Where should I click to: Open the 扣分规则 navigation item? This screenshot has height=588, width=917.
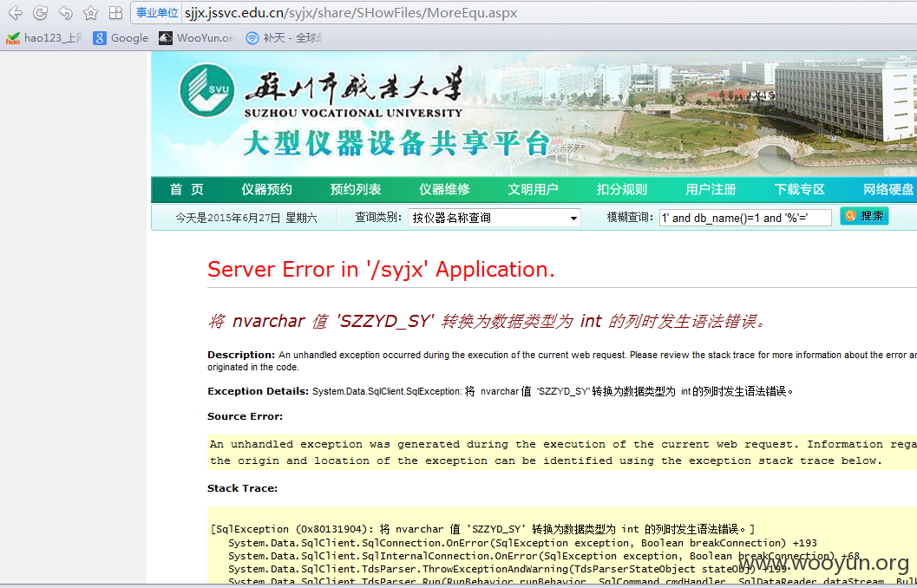[622, 189]
